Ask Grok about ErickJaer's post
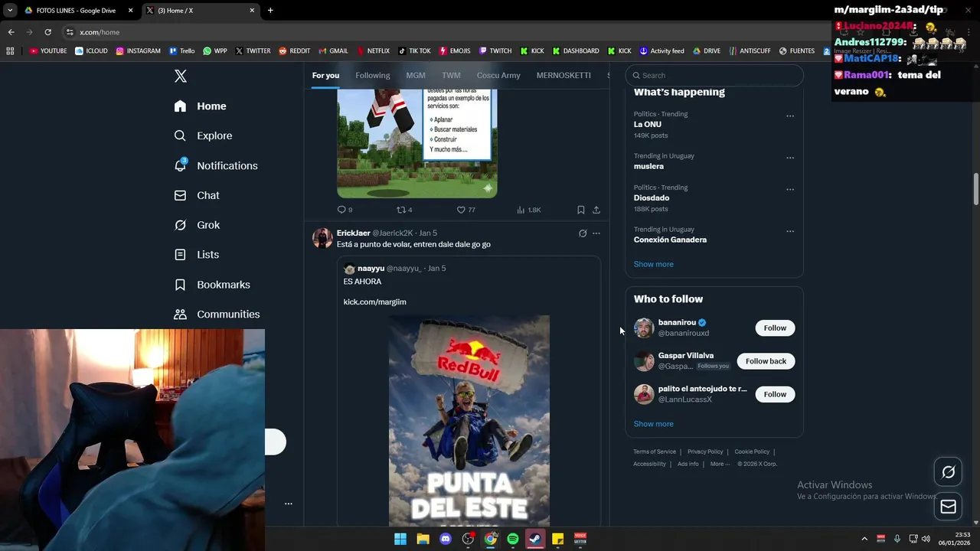The width and height of the screenshot is (980, 551). [583, 233]
